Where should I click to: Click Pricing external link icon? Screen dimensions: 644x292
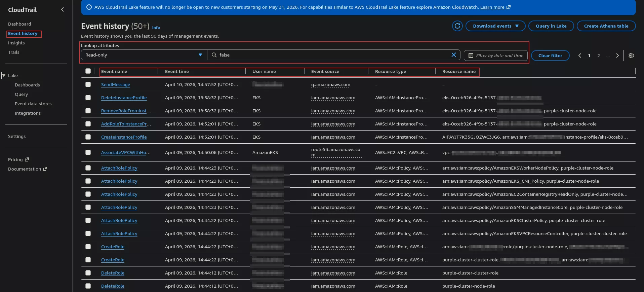pos(27,159)
